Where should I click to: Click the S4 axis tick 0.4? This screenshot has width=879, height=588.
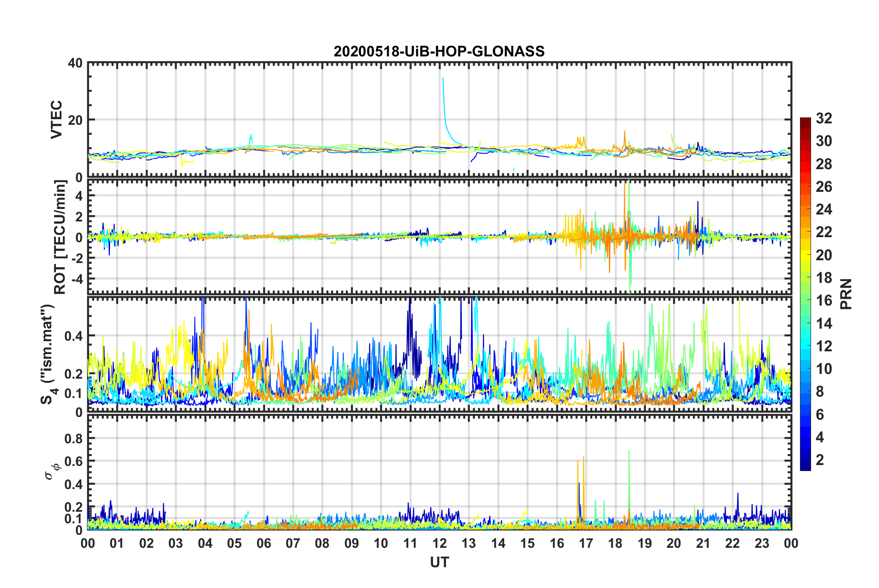[x=73, y=336]
